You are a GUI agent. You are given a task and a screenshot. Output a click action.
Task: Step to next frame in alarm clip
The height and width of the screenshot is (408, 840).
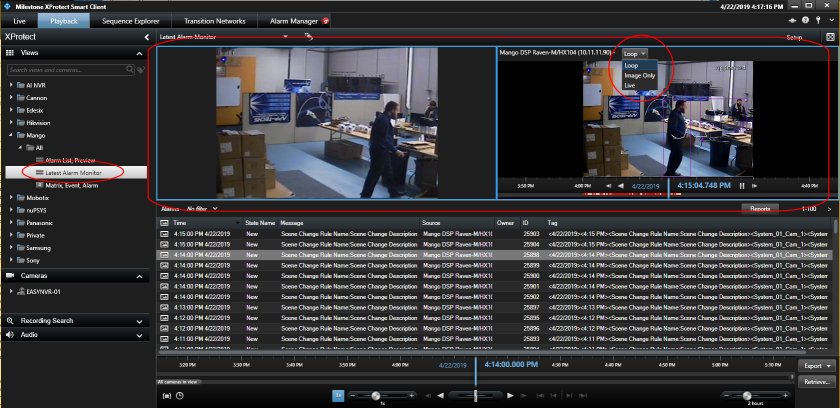tap(754, 186)
